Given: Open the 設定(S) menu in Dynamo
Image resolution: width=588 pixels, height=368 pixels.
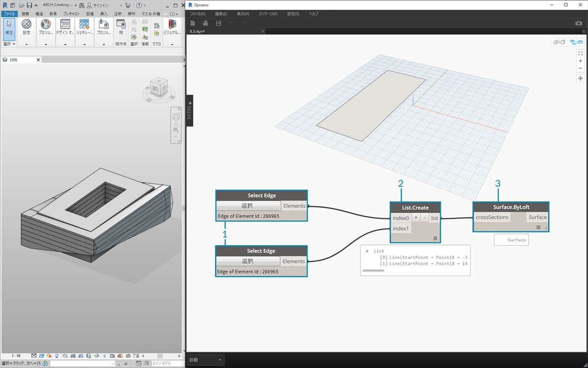Looking at the screenshot, I should pyautogui.click(x=293, y=14).
